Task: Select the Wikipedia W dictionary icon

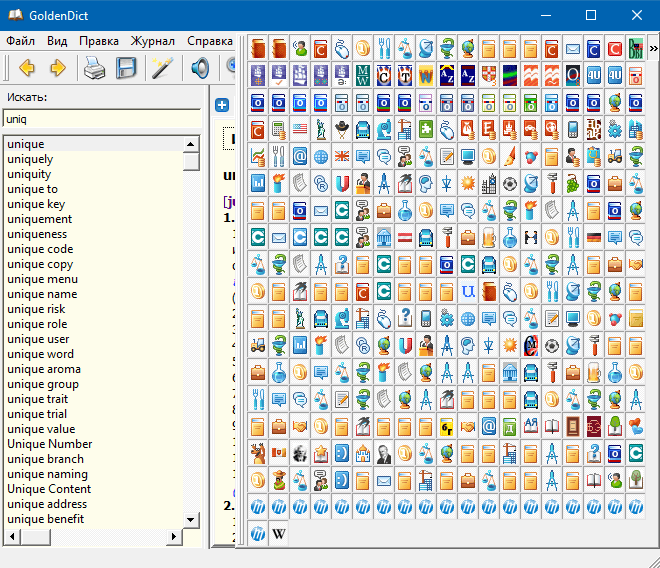Action: [280, 534]
